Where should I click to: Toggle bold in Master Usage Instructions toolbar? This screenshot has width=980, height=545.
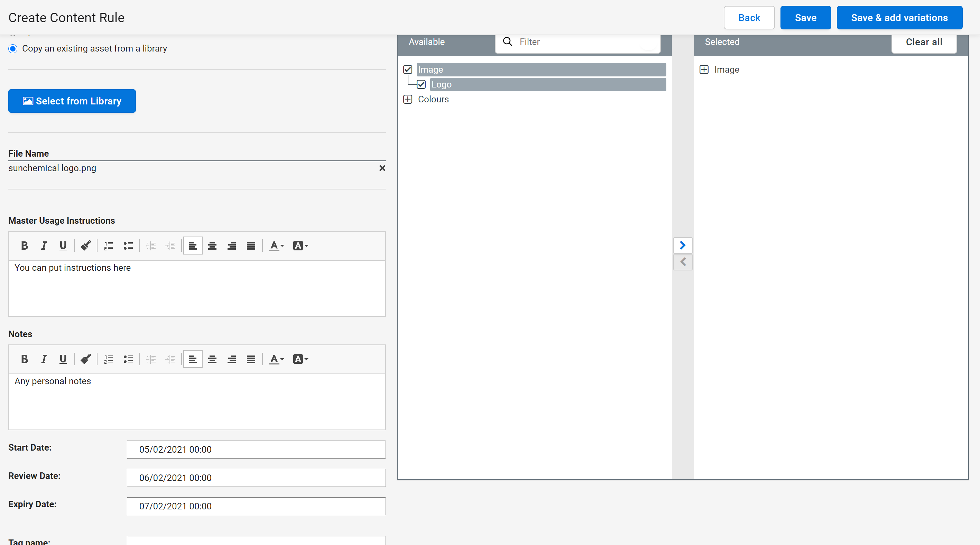point(24,246)
